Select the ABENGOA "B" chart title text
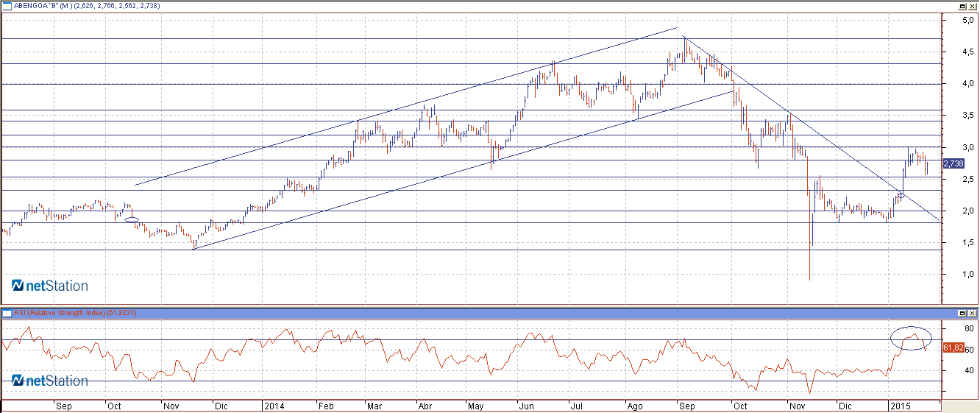Screen dimensions: 980x413 (x=87, y=6)
